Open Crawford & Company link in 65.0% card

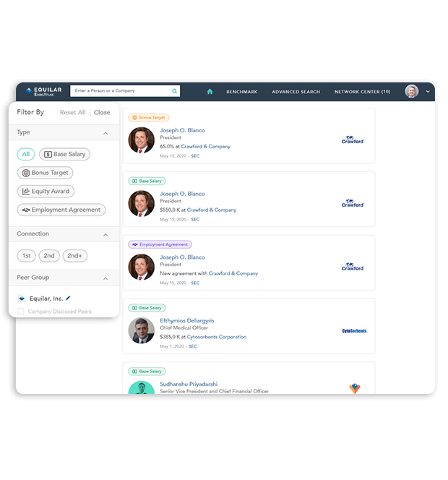(x=206, y=146)
